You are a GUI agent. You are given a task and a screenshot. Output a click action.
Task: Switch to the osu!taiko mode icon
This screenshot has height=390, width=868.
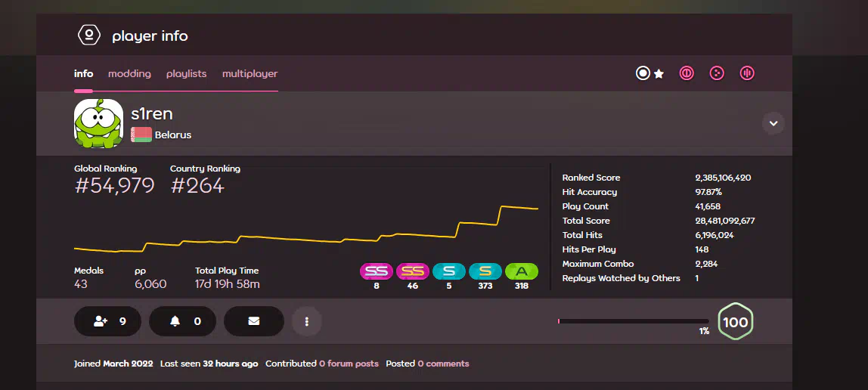point(687,73)
